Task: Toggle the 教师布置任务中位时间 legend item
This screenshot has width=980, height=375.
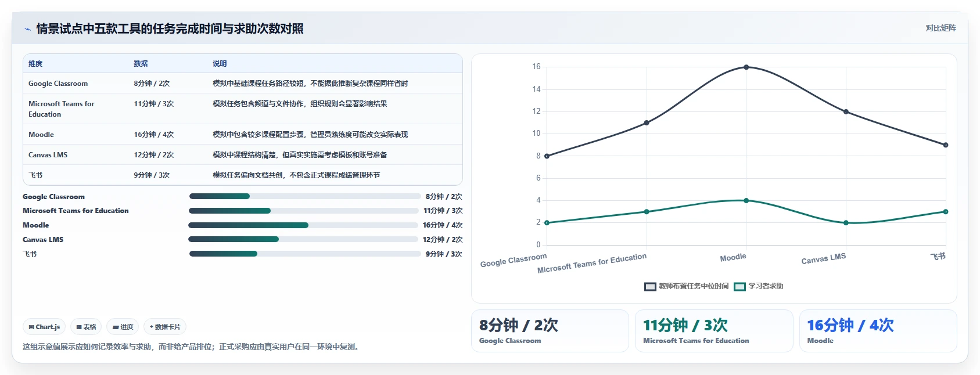Action: [686, 286]
